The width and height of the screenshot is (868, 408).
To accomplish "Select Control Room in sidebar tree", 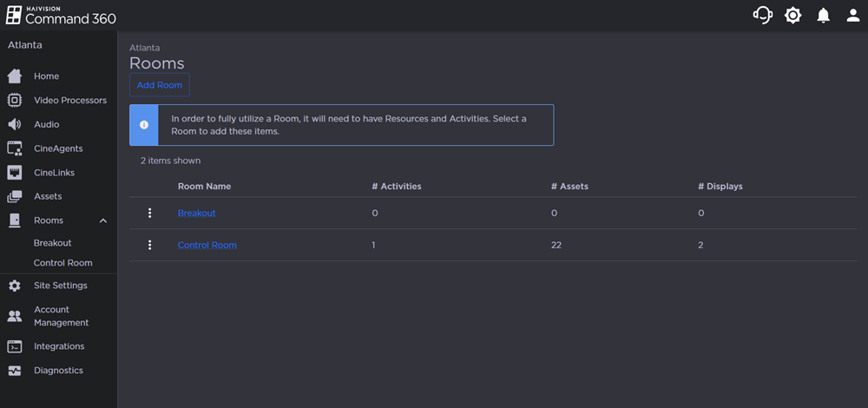I will coord(62,263).
